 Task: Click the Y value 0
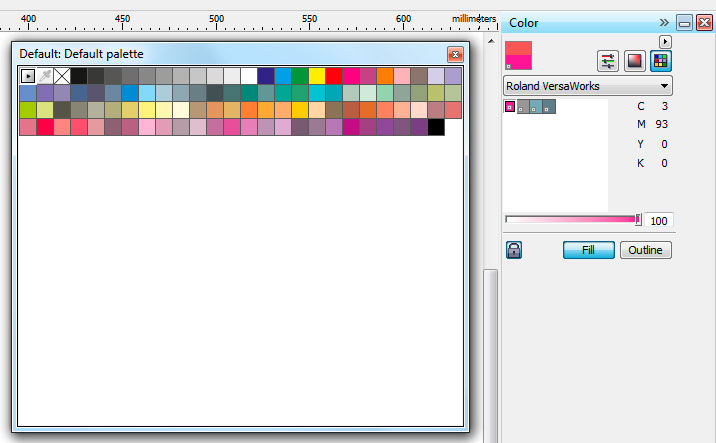coord(664,144)
